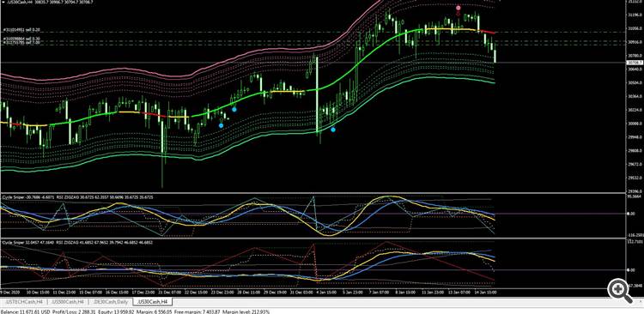Click the blue signal dot near 4 Jan

(x=333, y=130)
